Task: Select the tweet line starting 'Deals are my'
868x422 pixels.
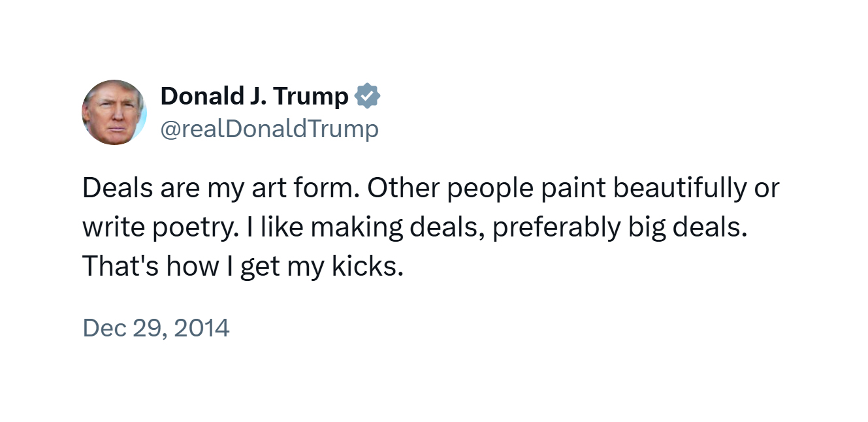Action: (x=431, y=189)
